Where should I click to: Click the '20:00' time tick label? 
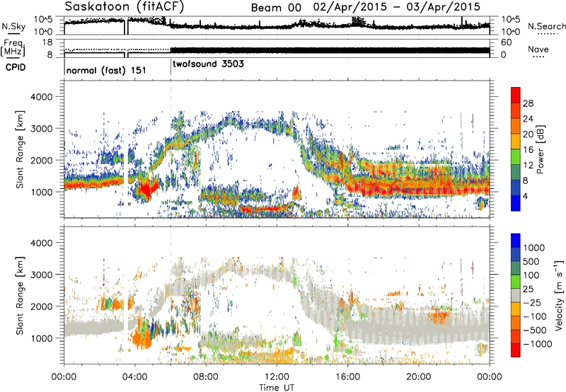419,377
